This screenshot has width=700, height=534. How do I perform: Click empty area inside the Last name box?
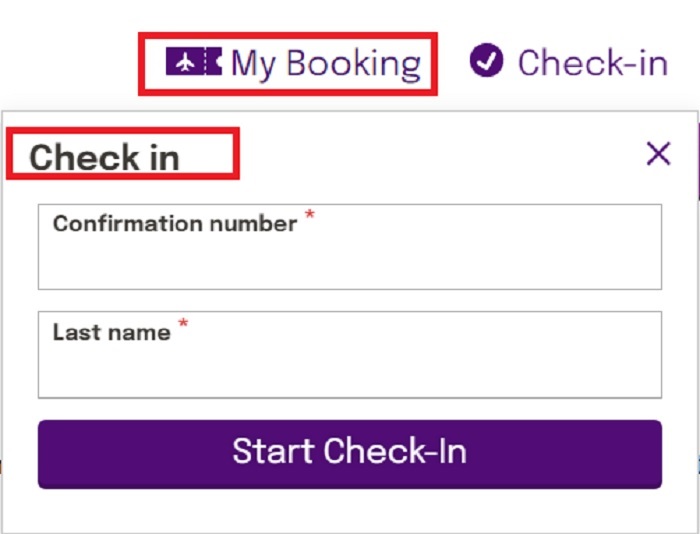pos(350,371)
